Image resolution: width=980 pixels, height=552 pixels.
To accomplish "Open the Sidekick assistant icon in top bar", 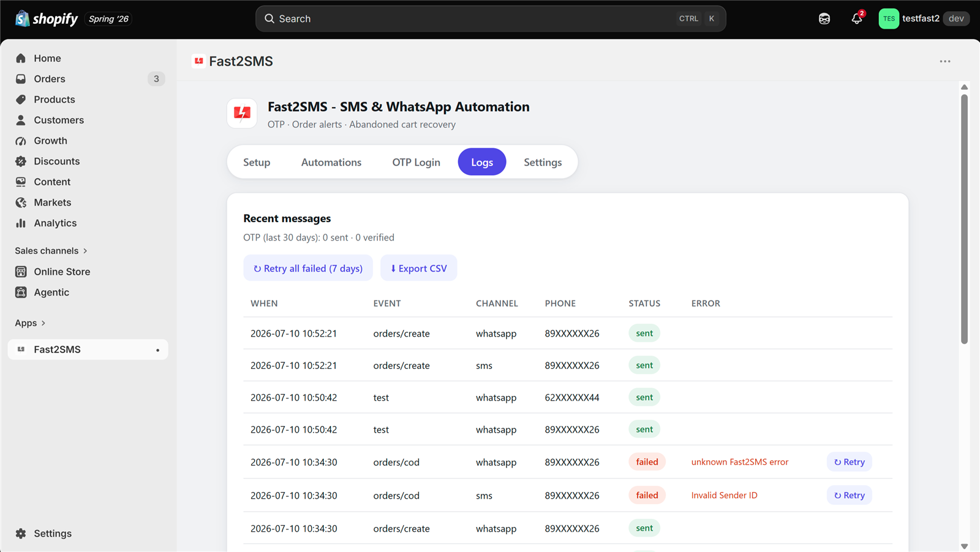I will pos(824,19).
